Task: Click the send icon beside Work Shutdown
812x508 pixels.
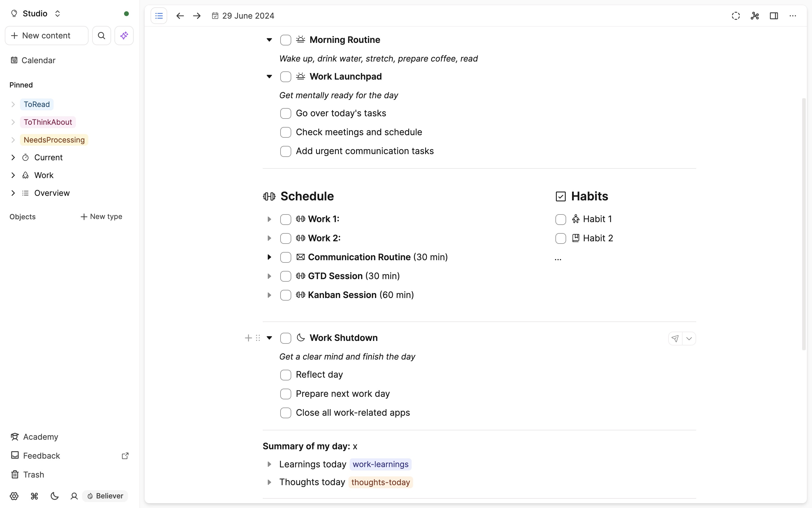Action: [x=675, y=338]
